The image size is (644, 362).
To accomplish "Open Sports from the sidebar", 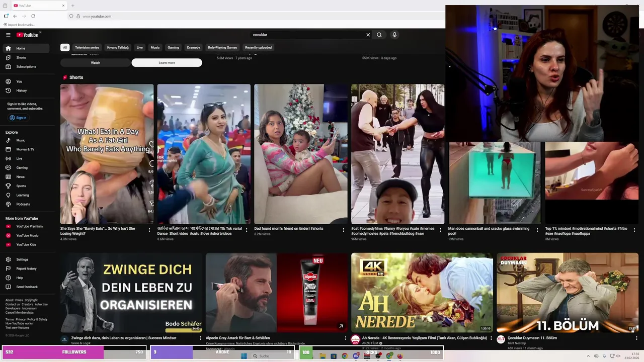I will click(x=27, y=186).
